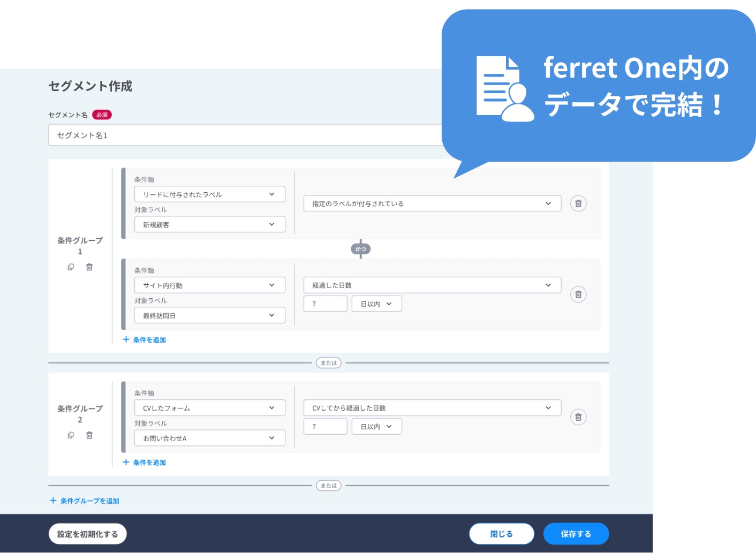Open the 日以内 dropdown in group 1

point(376,304)
